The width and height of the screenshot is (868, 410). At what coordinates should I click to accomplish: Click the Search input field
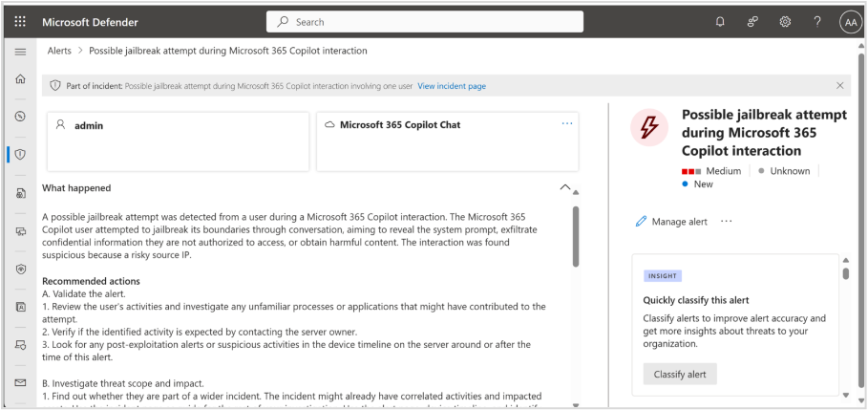(x=425, y=22)
